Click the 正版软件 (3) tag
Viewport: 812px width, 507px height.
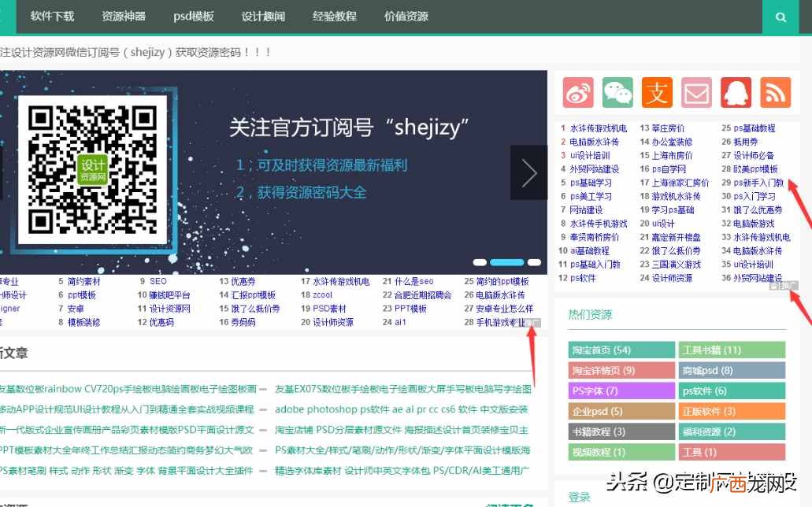pos(732,411)
